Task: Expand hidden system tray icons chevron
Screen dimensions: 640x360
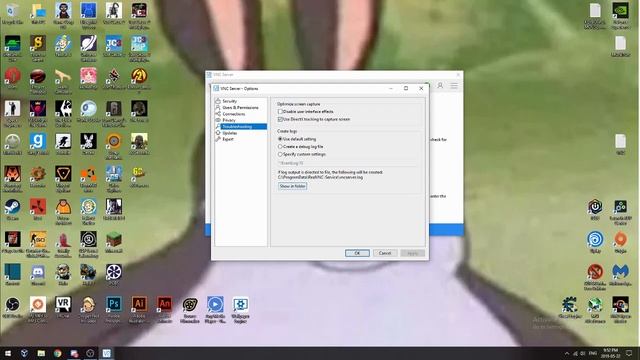Action: 567,353
